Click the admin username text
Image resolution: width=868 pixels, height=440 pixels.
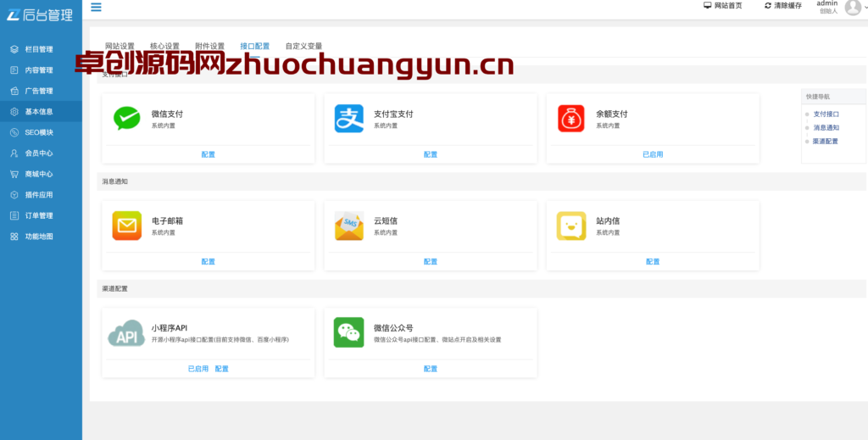827,3
